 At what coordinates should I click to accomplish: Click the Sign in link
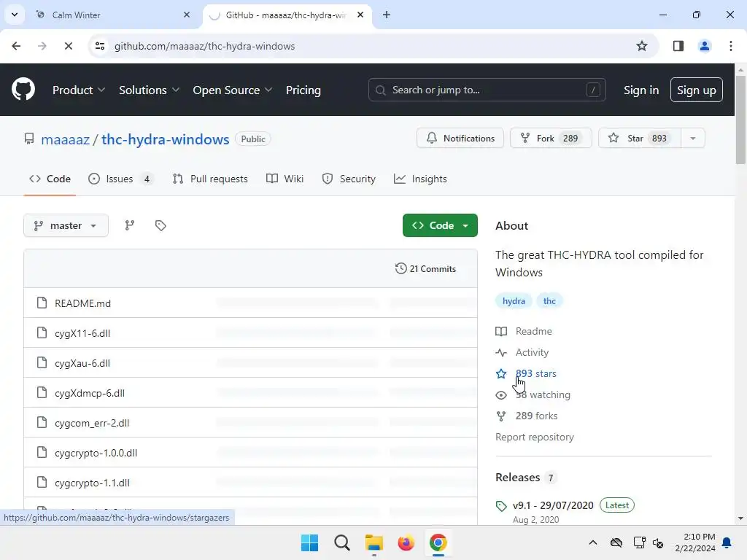point(640,90)
